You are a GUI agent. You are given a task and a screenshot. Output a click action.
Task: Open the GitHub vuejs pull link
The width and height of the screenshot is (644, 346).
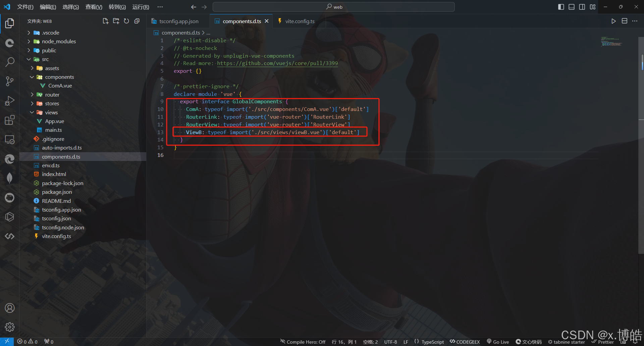[x=277, y=63]
